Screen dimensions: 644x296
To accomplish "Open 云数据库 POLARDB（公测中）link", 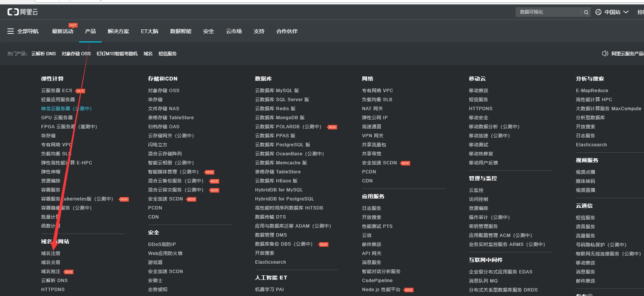I will click(x=288, y=127).
